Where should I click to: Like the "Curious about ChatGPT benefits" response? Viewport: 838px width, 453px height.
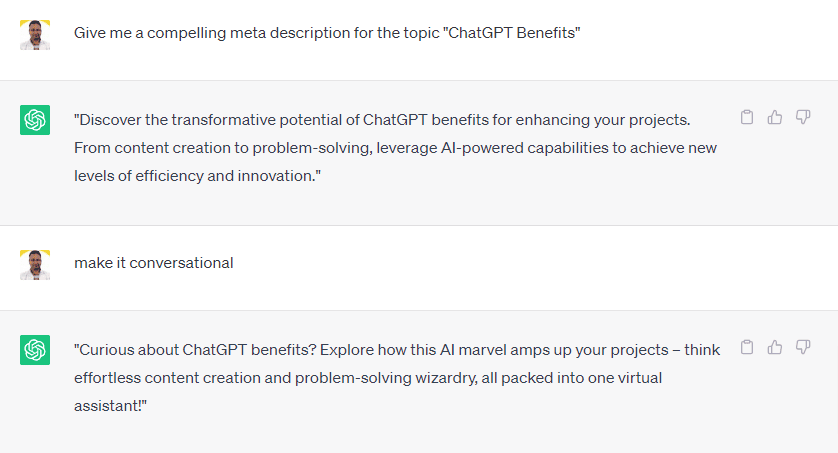774,348
